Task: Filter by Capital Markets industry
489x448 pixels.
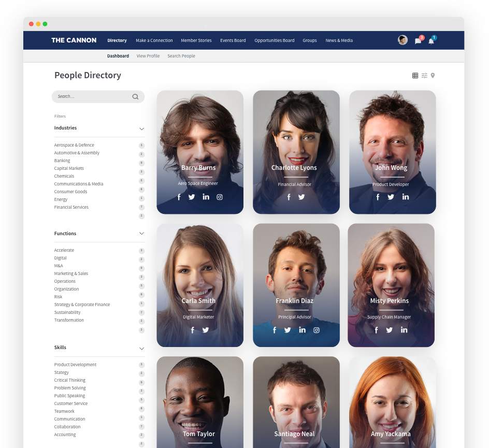Action: tap(69, 169)
